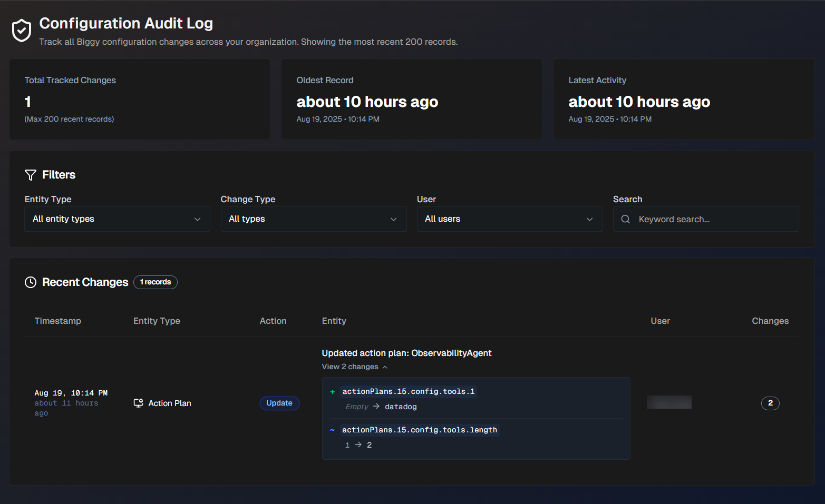Click the clock icon beside Recent Changes

(x=31, y=282)
